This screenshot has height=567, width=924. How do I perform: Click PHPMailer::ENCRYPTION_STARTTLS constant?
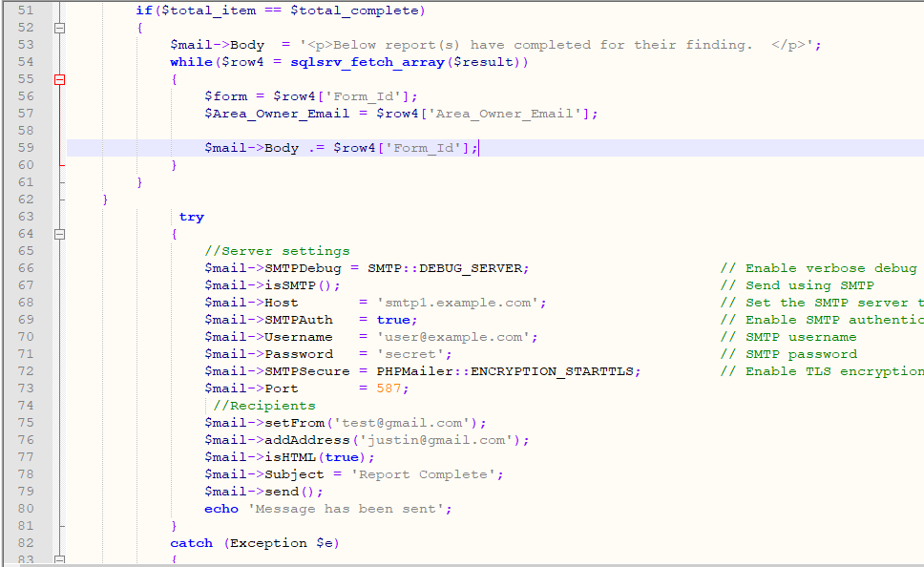click(x=505, y=371)
